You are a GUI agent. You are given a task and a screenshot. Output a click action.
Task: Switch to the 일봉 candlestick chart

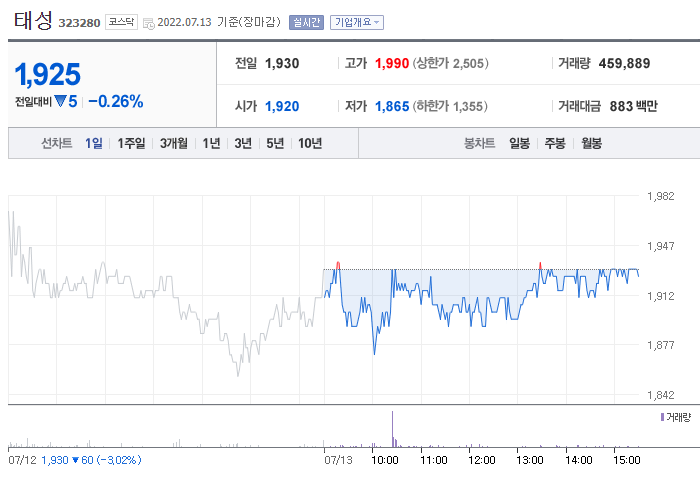520,143
